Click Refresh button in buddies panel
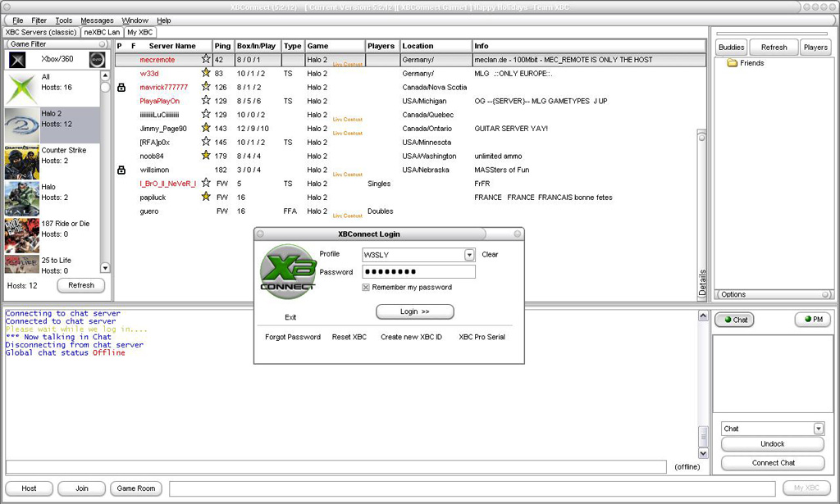This screenshot has height=504, width=840. click(774, 47)
